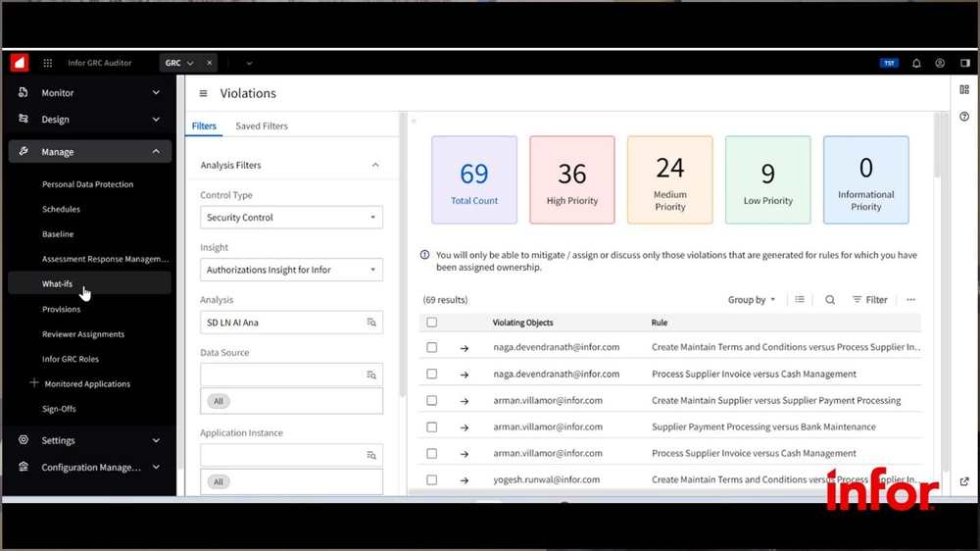
Task: Click the Data Source lookup icon
Action: coord(371,376)
